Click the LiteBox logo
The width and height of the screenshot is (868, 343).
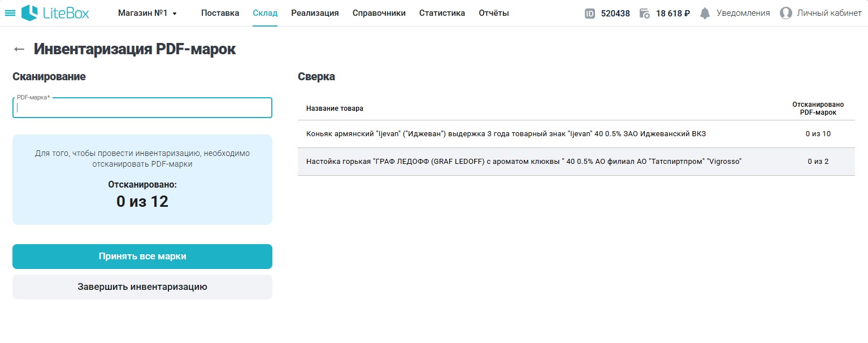point(55,13)
